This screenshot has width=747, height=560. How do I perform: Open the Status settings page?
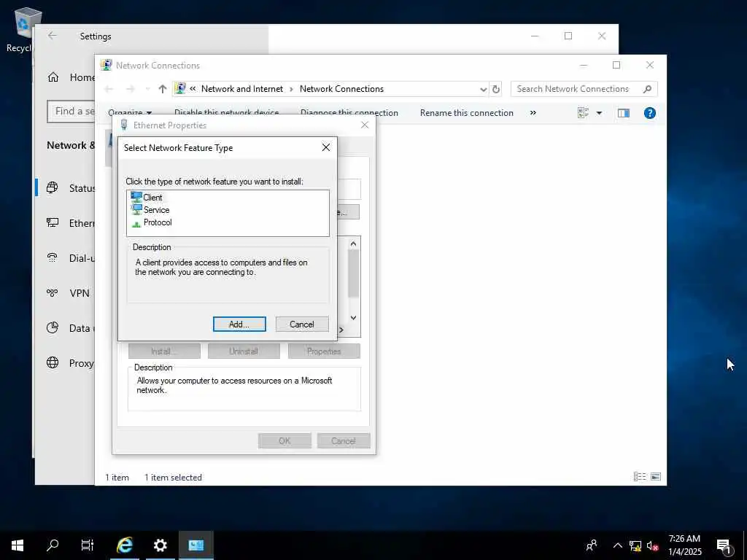point(66,188)
